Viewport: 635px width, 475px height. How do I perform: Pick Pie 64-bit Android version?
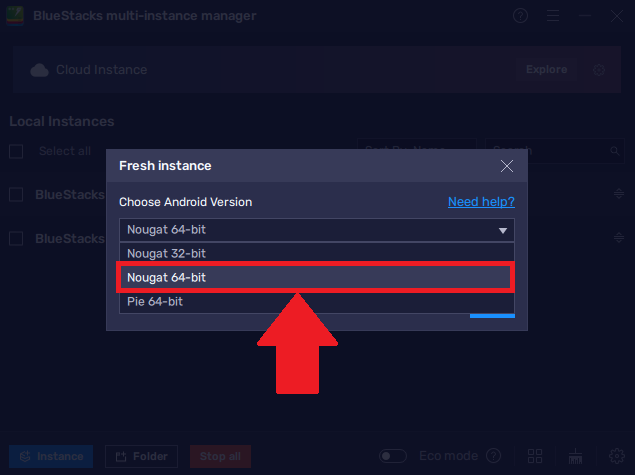pos(317,302)
